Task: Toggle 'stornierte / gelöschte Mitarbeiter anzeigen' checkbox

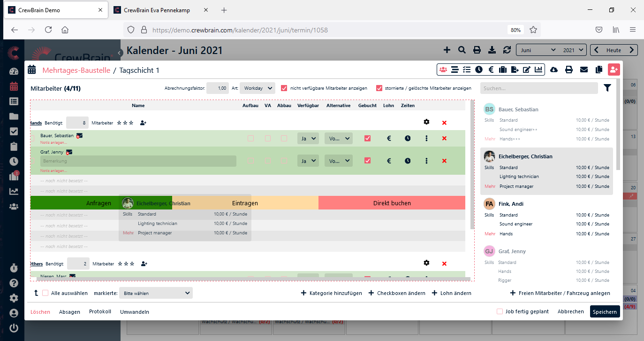Action: [x=379, y=88]
